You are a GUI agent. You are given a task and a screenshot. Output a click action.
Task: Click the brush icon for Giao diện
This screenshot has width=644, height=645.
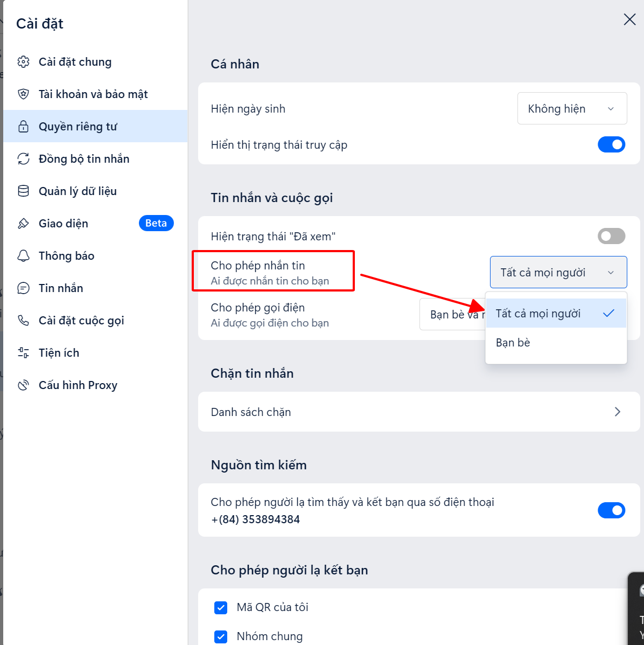coord(24,224)
